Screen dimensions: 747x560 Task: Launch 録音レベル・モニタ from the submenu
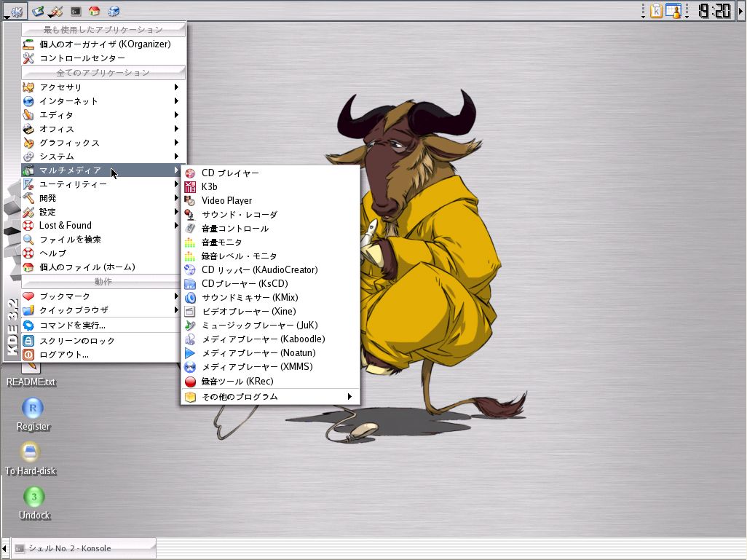(270, 256)
